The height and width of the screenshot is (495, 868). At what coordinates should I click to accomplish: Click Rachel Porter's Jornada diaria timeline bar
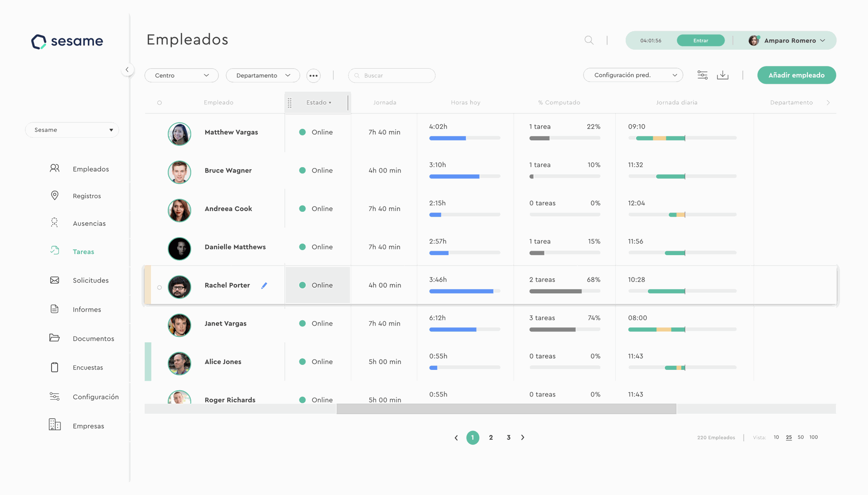click(682, 291)
